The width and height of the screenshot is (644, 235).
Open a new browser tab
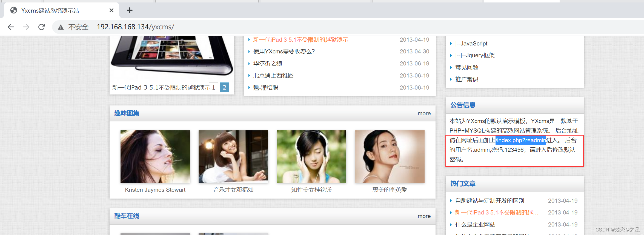[130, 10]
